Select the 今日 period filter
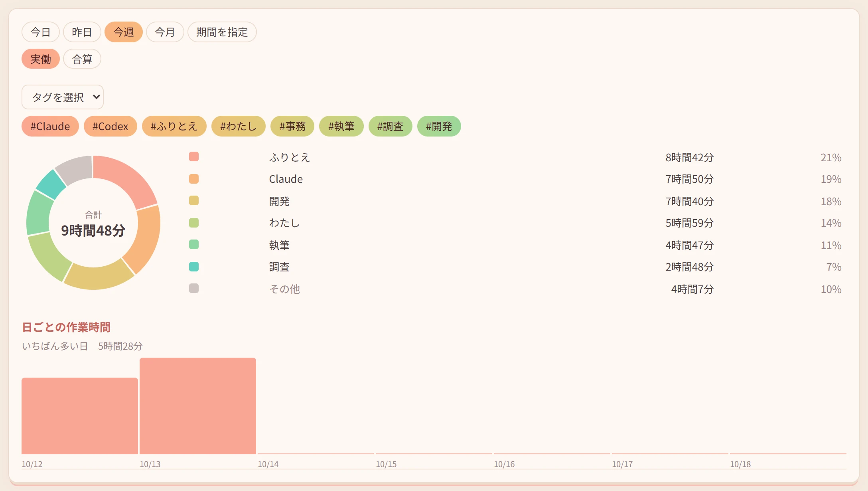Viewport: 868px width, 491px height. (41, 32)
